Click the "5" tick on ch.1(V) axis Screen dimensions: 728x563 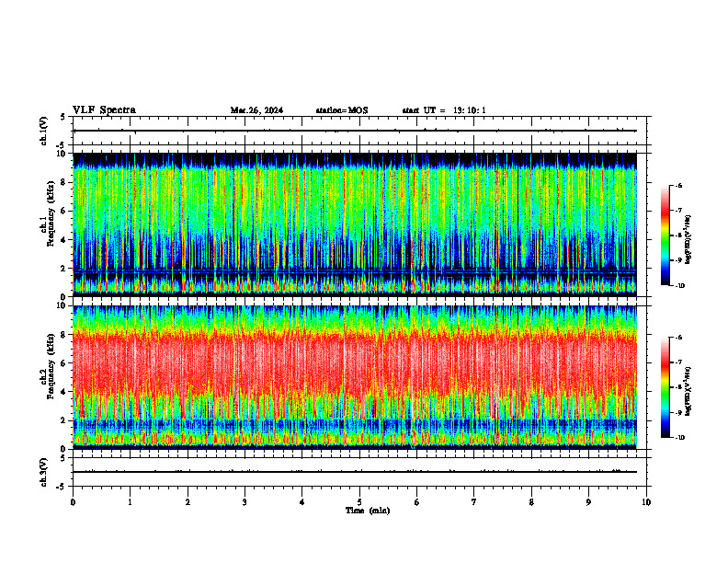tap(63, 117)
